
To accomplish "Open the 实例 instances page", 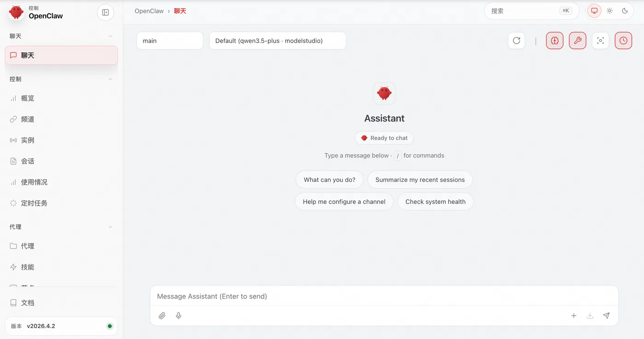I will [61, 140].
